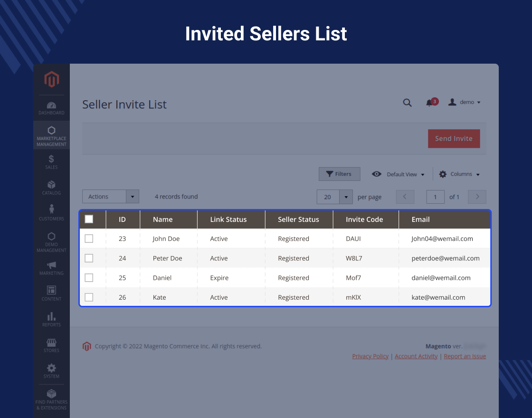
Task: Check the Daniel row checkbox
Action: pos(89,277)
